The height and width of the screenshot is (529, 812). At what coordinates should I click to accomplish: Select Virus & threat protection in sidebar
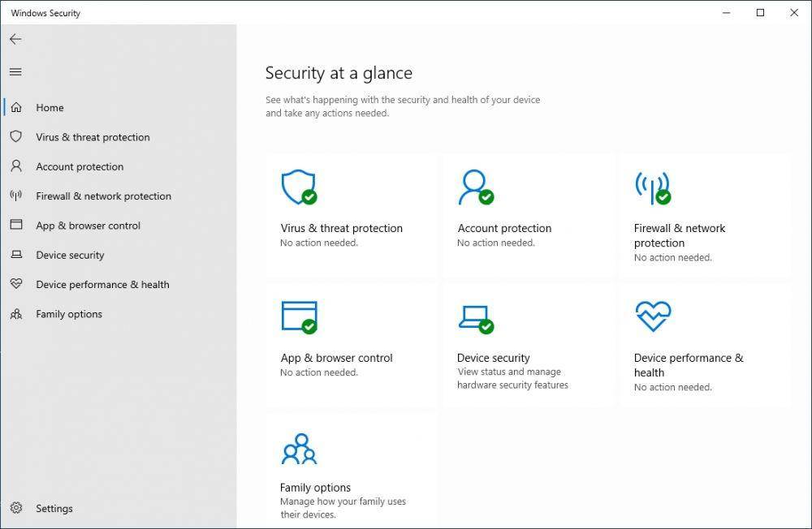93,137
